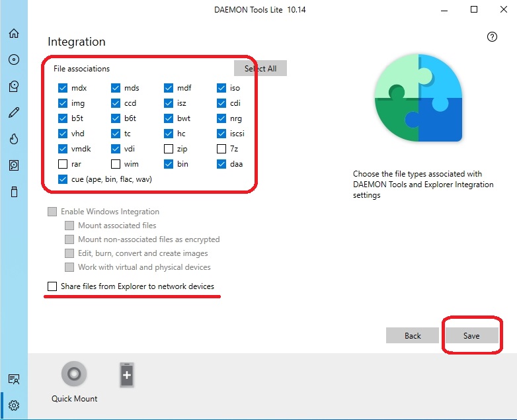This screenshot has height=420, width=517.
Task: Open the help question mark icon
Action: [492, 36]
